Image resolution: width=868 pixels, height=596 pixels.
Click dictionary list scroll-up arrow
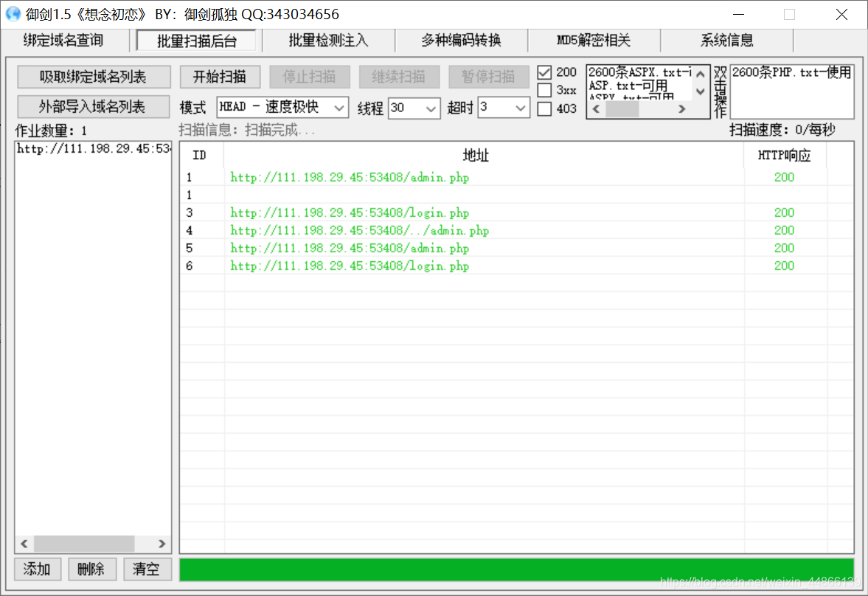tap(701, 74)
